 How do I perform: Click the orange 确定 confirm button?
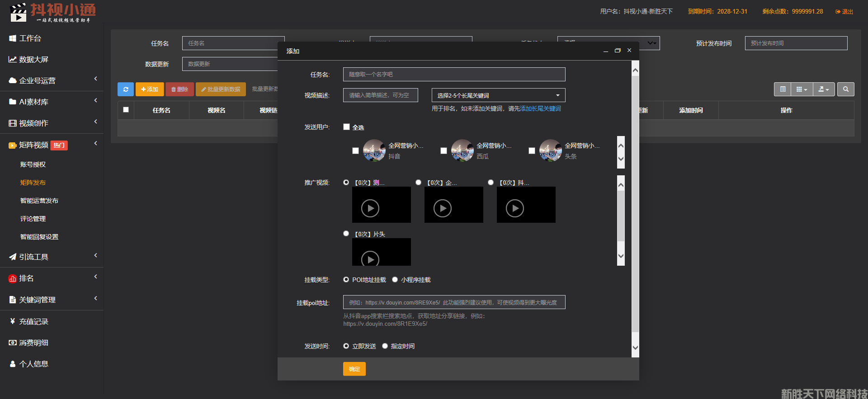tap(354, 369)
